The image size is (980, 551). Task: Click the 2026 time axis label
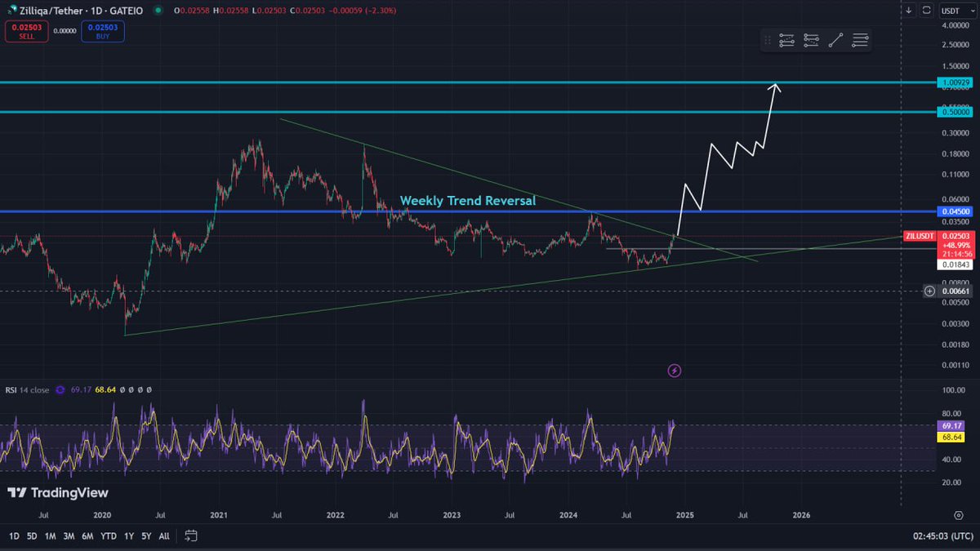tap(801, 515)
